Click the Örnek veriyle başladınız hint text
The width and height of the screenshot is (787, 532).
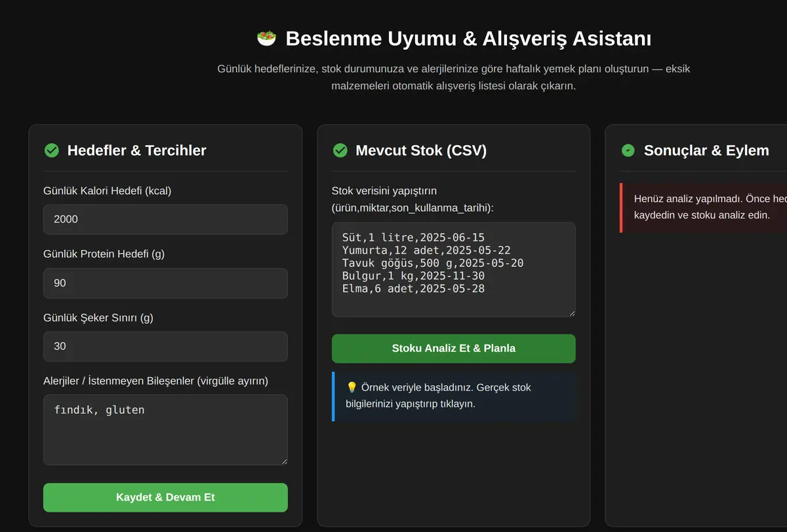[438, 396]
